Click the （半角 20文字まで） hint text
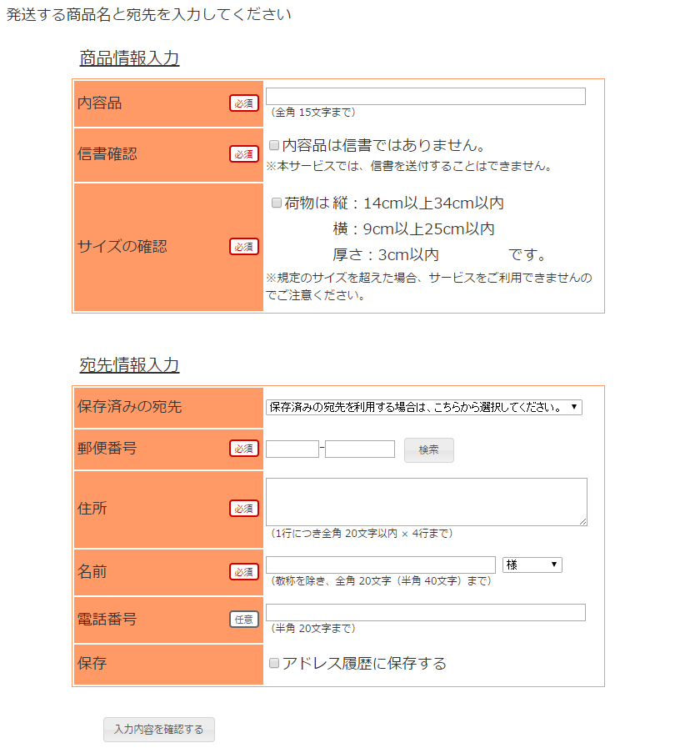The width and height of the screenshot is (700, 753). [312, 629]
